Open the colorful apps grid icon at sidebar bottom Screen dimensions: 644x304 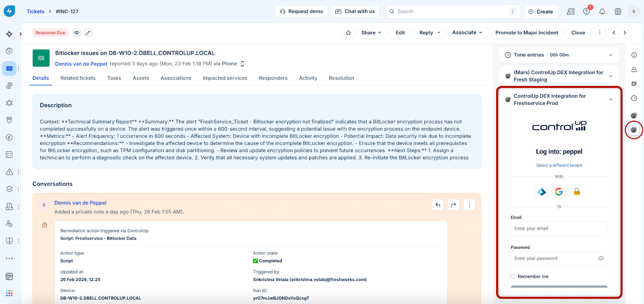click(9, 293)
